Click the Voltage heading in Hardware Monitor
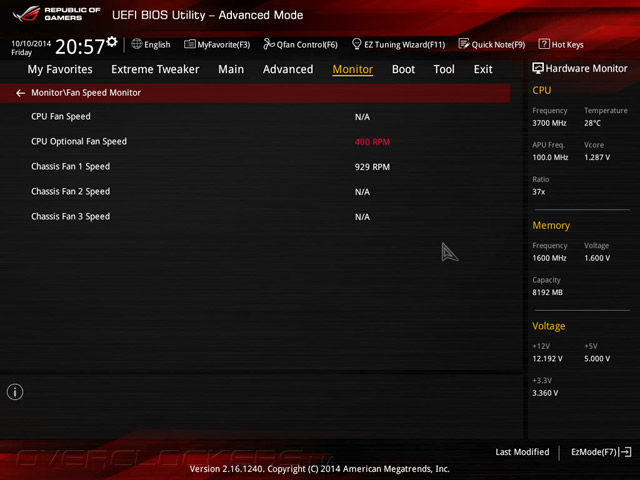Image resolution: width=640 pixels, height=480 pixels. [x=549, y=326]
